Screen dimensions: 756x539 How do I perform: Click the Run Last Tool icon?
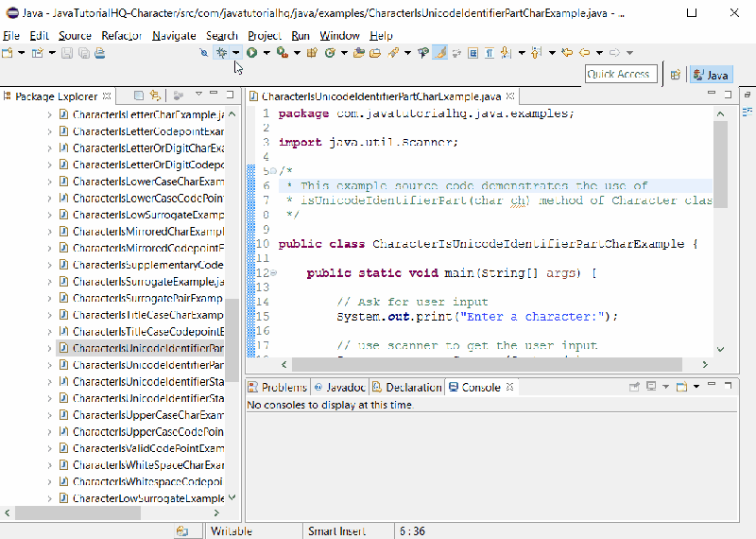[x=282, y=53]
